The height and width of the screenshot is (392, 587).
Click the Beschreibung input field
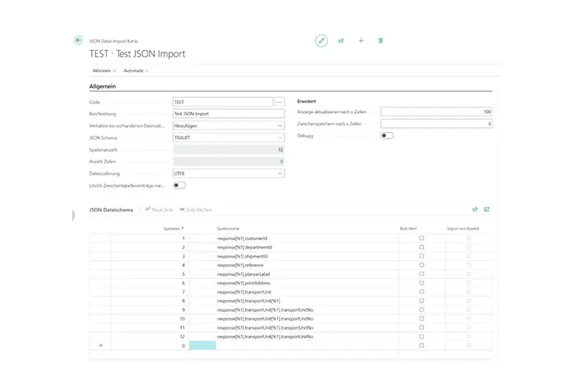[x=229, y=114]
